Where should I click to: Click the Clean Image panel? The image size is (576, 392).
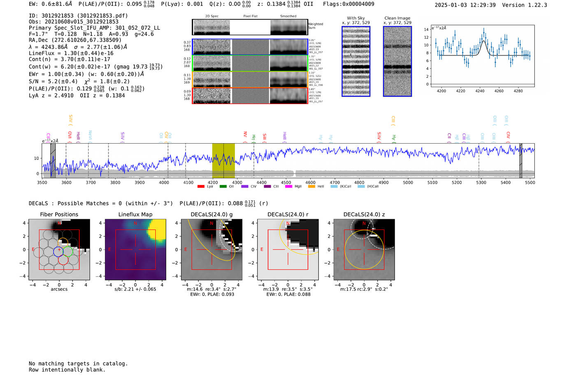[x=397, y=61]
